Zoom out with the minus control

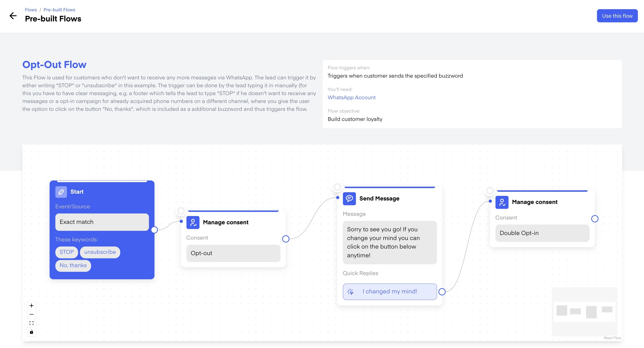(x=31, y=314)
